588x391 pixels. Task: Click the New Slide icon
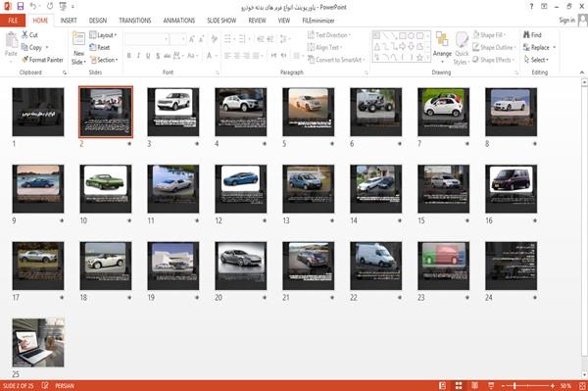[x=78, y=38]
